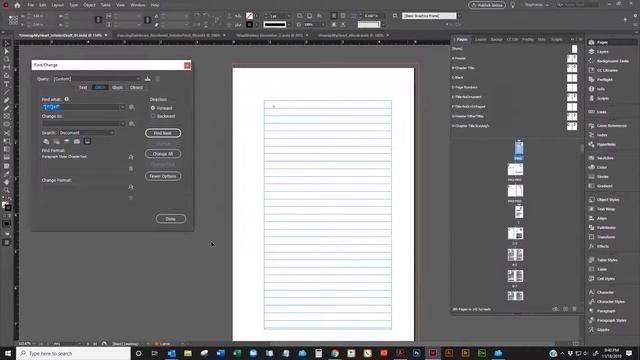
Task: Open the Search scope Document dropdown
Action: [87, 133]
